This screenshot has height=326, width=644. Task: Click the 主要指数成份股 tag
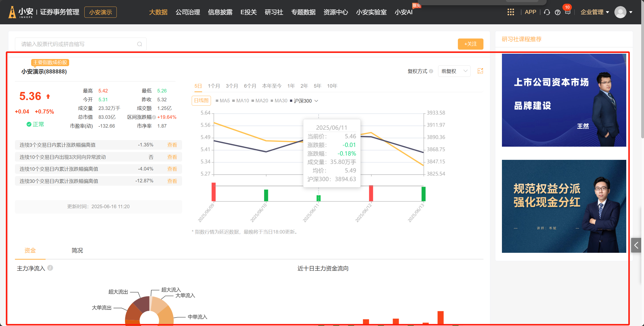tap(50, 63)
